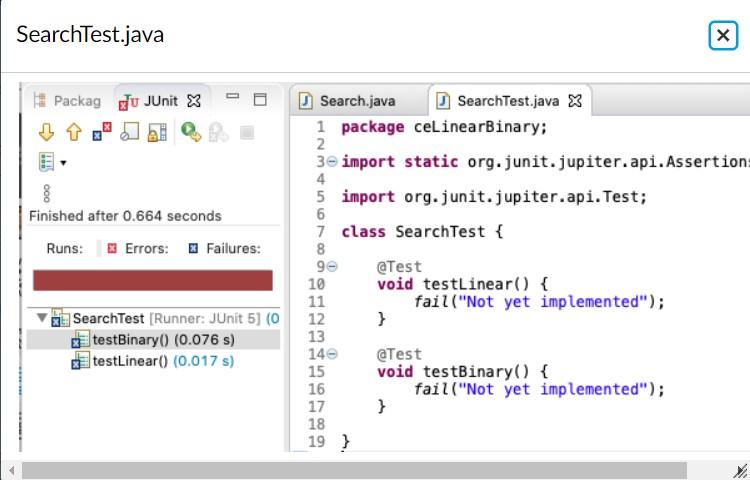
Task: Click the SearchTest suite icon
Action: coord(60,318)
